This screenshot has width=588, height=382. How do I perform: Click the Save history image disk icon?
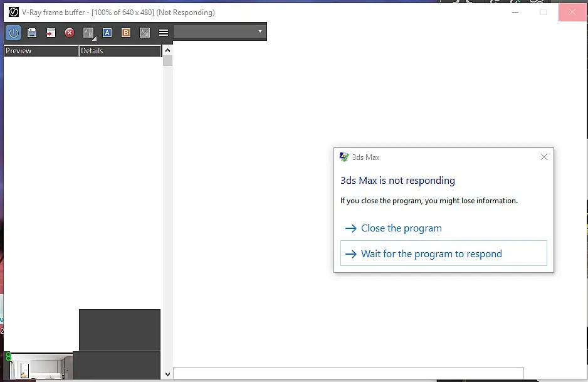[x=32, y=33]
